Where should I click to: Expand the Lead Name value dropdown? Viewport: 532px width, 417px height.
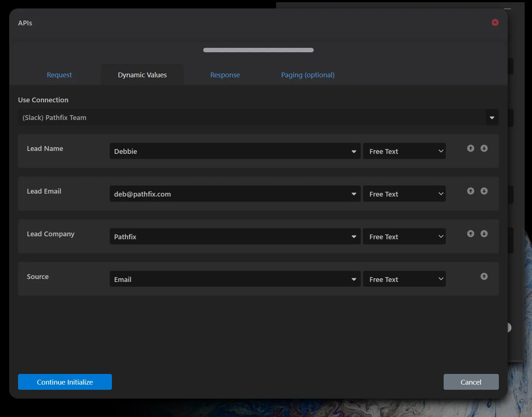click(x=354, y=151)
